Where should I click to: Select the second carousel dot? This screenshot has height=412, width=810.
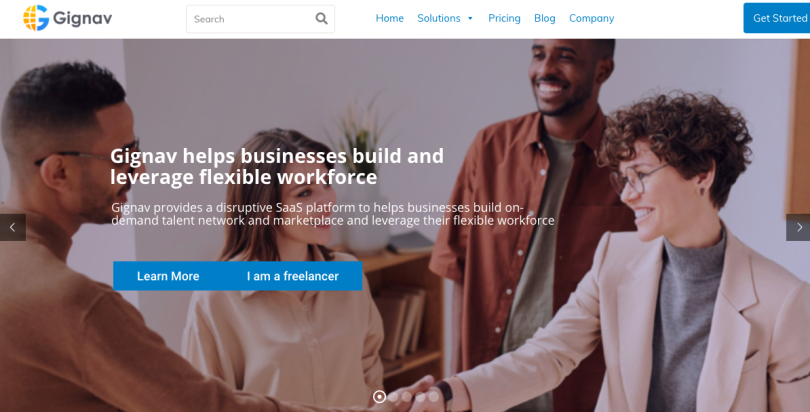[393, 397]
